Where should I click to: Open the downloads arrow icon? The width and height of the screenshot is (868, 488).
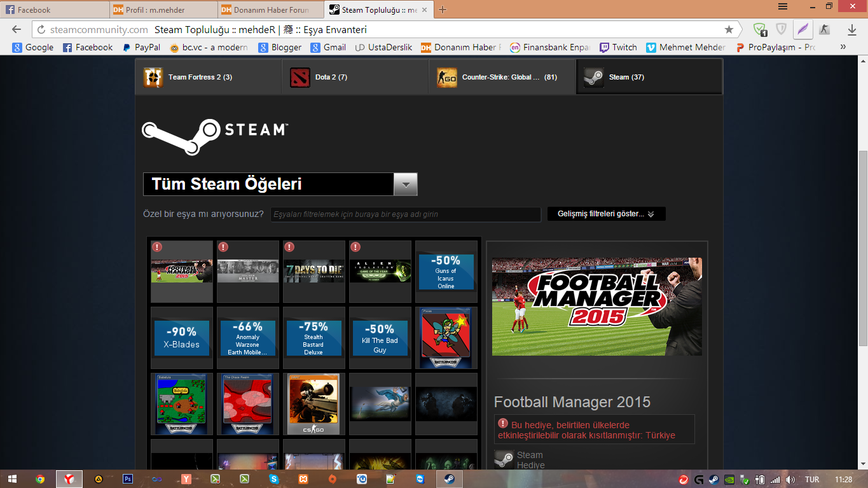tap(852, 29)
